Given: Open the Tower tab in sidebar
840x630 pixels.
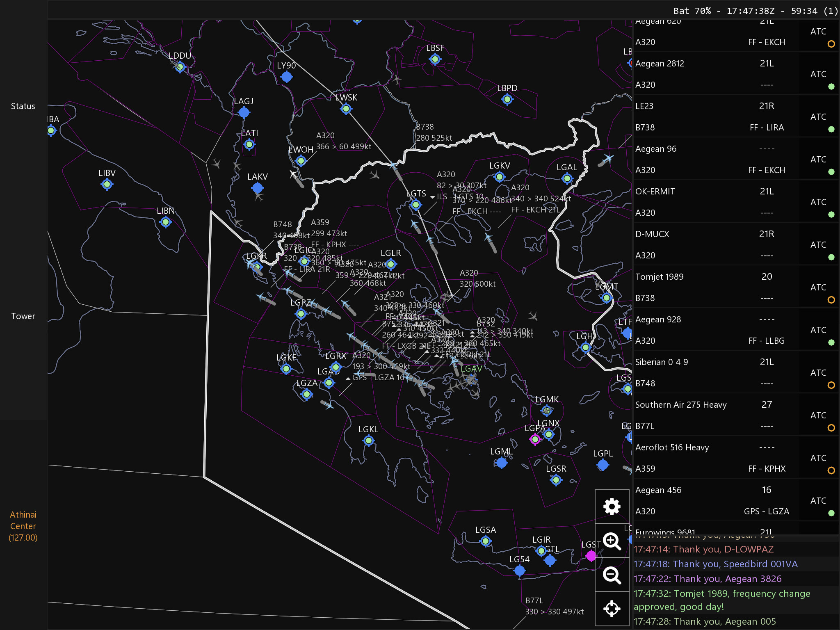Looking at the screenshot, I should click(x=23, y=316).
